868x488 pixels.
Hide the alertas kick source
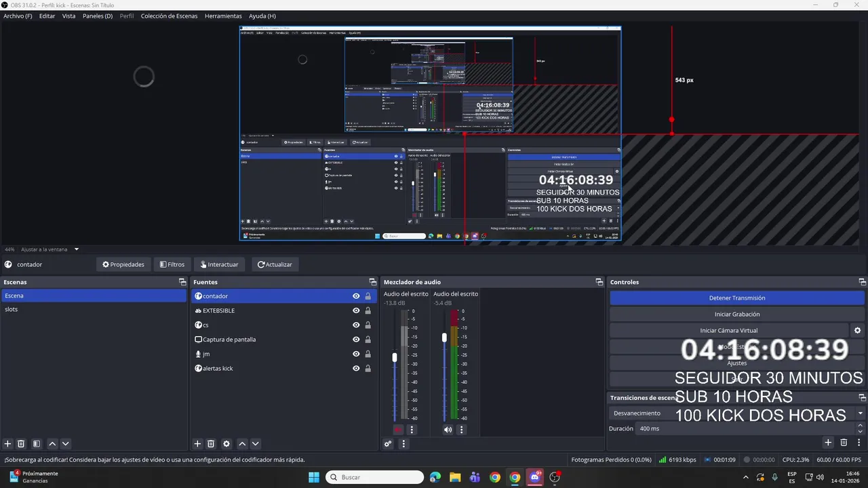tap(356, 369)
